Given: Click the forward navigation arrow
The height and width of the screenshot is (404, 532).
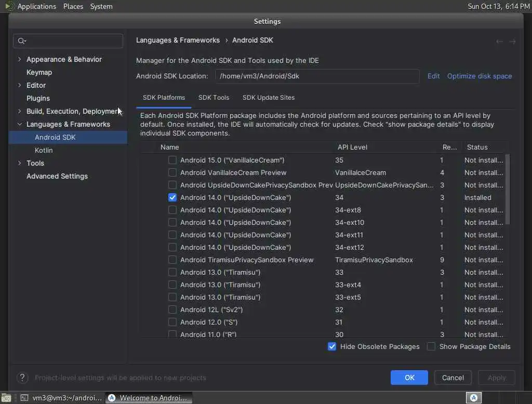Looking at the screenshot, I should [512, 42].
